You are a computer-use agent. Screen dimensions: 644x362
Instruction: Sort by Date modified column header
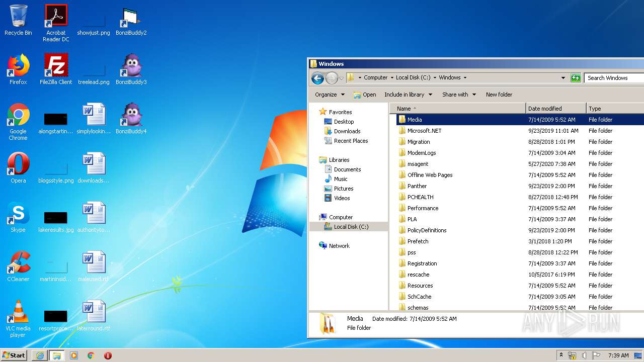click(x=556, y=109)
